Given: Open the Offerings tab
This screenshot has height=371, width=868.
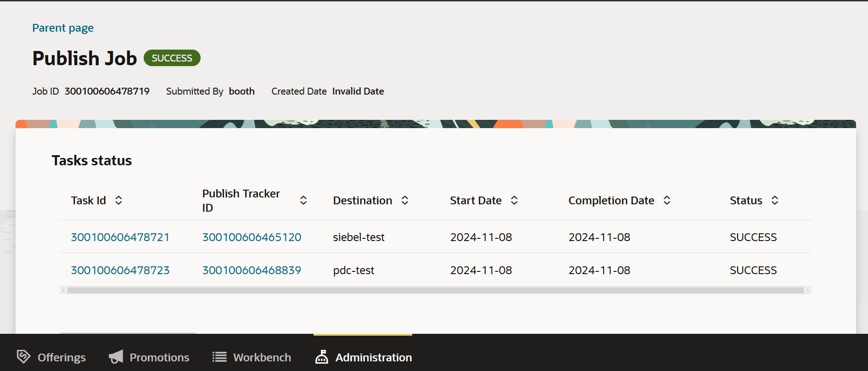Looking at the screenshot, I should point(51,357).
